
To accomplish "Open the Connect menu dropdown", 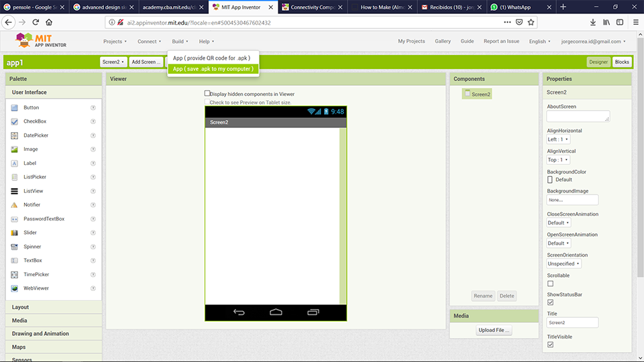I will click(x=149, y=42).
